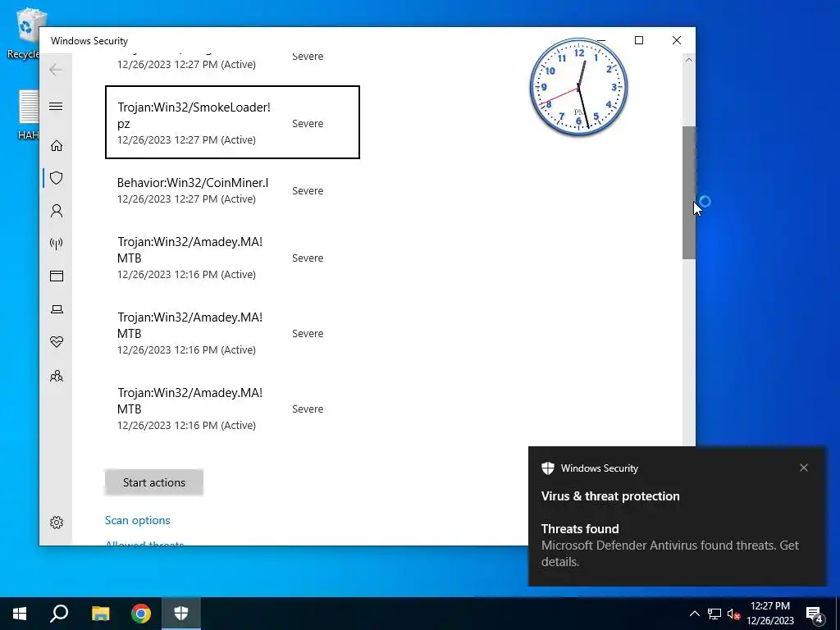
Task: Maximize the Windows Security window
Action: click(638, 40)
